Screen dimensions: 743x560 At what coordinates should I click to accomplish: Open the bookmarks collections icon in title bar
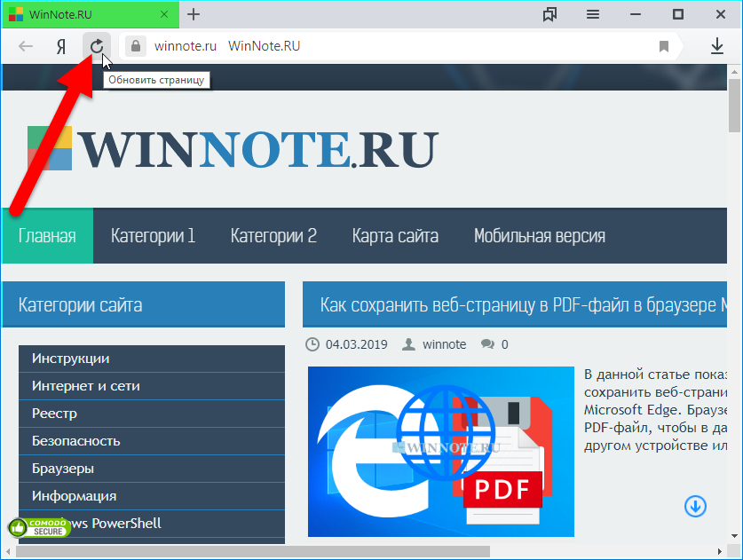tap(550, 14)
